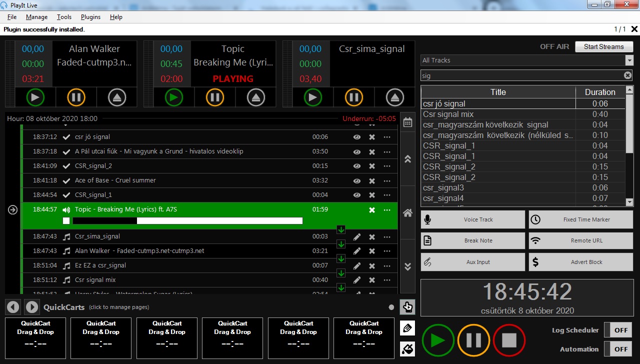Clear the track search field
The image size is (640, 364).
pos(627,75)
